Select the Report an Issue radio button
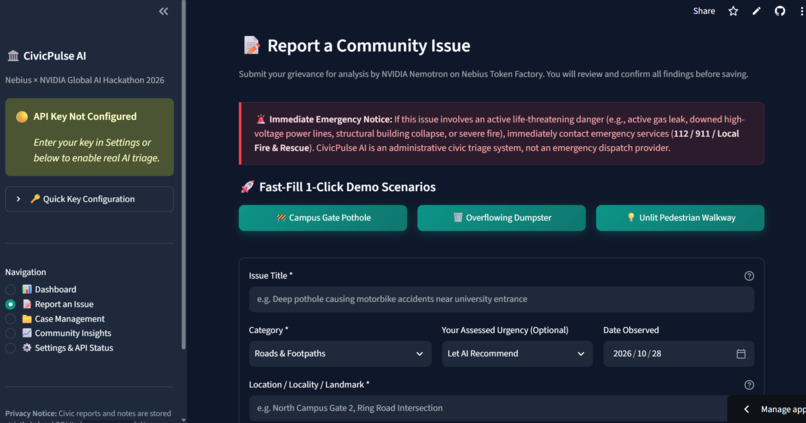 [10, 304]
